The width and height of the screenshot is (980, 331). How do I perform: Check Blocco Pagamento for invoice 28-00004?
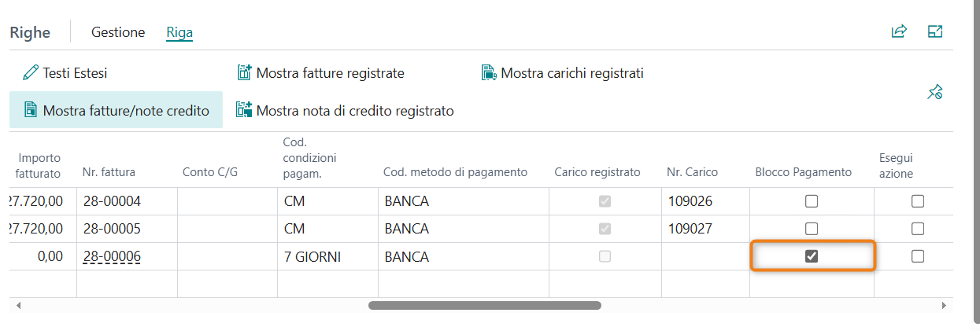click(x=812, y=201)
